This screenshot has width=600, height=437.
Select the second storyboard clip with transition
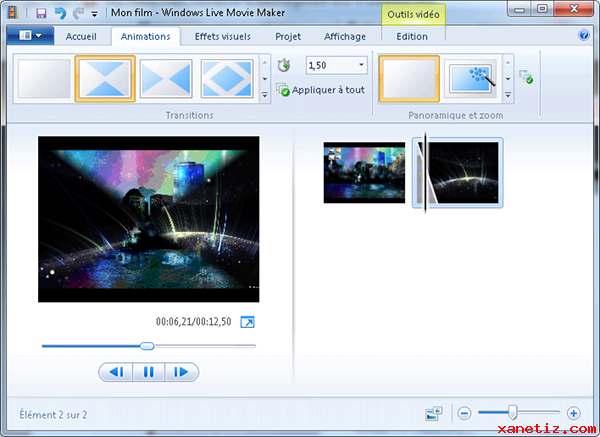458,173
